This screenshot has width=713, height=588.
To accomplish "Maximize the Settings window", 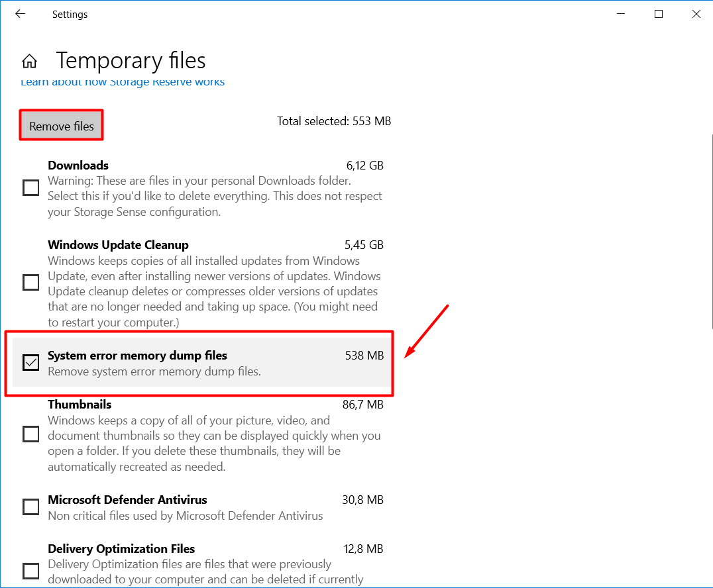I will [x=659, y=14].
